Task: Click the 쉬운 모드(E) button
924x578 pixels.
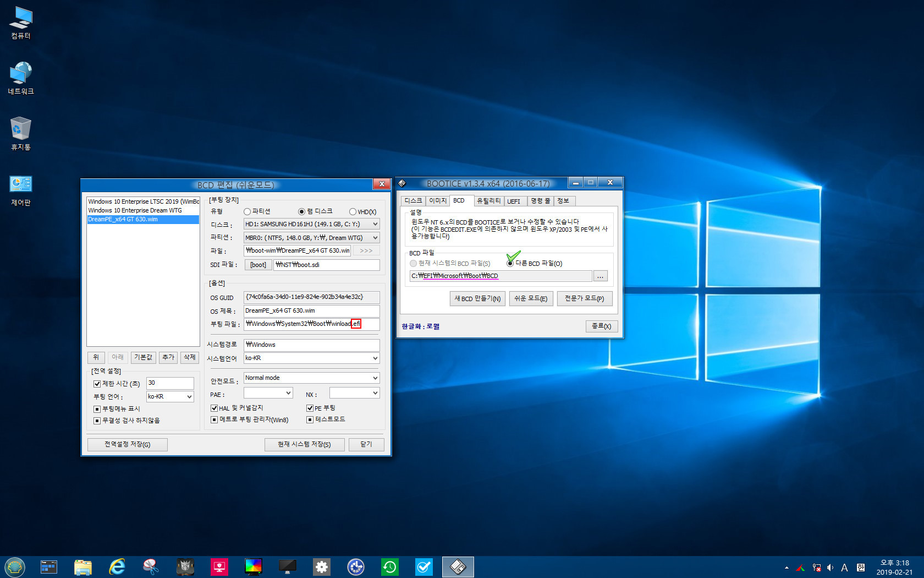Action: 531,298
